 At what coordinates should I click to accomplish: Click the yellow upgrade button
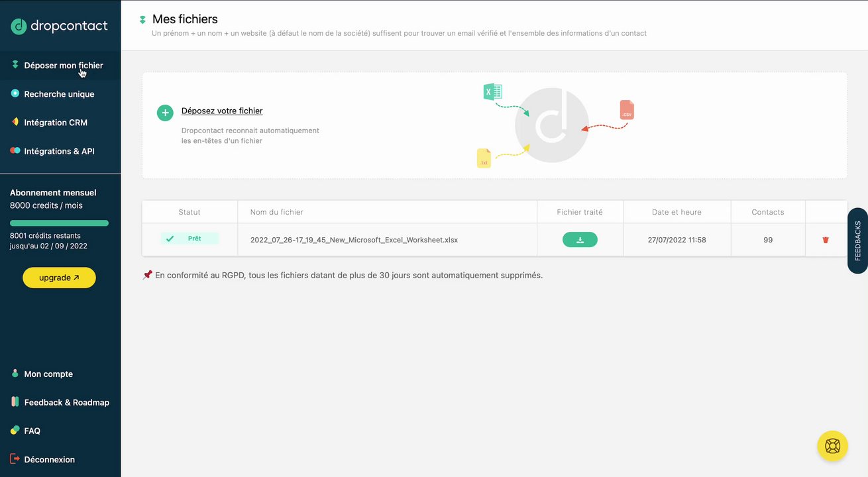[59, 278]
